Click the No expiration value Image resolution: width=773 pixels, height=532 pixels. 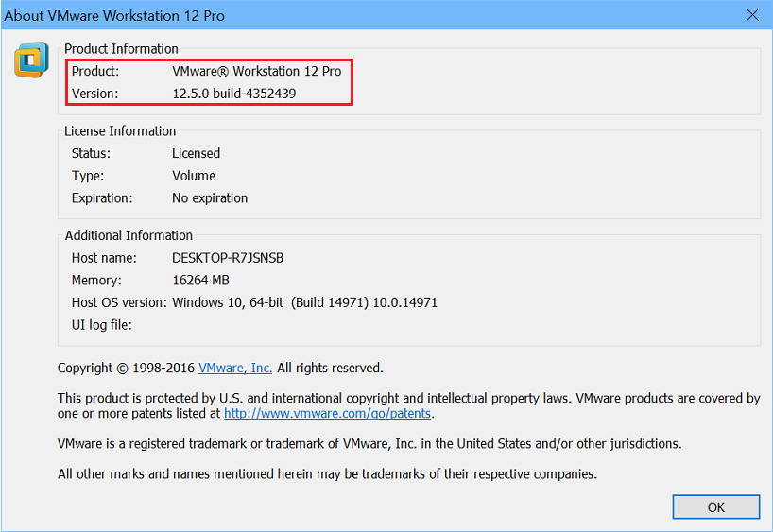tap(210, 198)
